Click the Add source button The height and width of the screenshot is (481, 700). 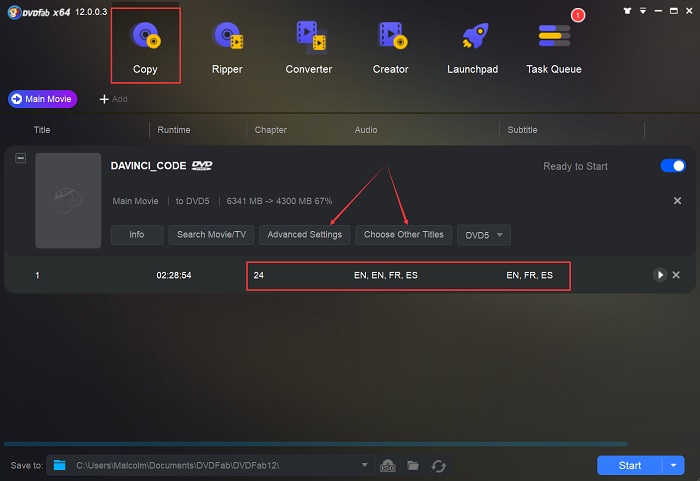113,99
